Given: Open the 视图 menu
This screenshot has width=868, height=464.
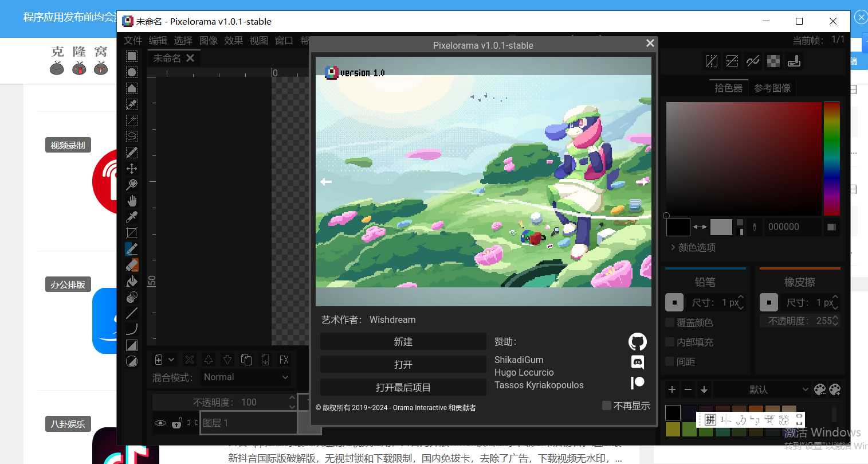Looking at the screenshot, I should 259,40.
